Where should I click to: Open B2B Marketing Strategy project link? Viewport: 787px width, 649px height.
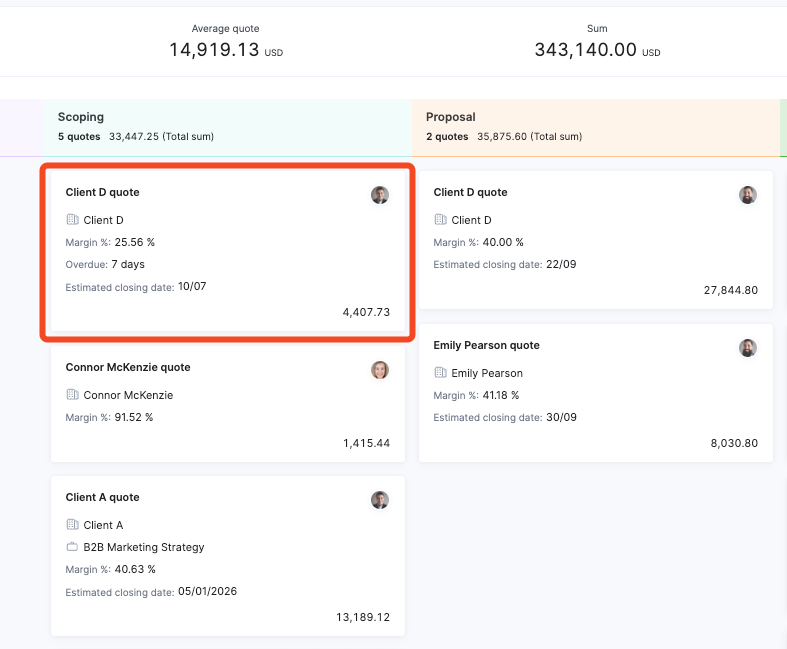click(x=144, y=547)
